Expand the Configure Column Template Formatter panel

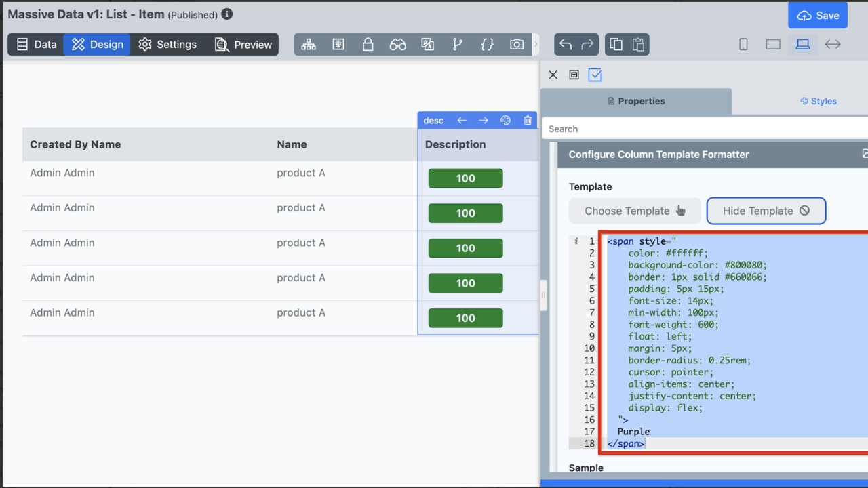tap(864, 155)
